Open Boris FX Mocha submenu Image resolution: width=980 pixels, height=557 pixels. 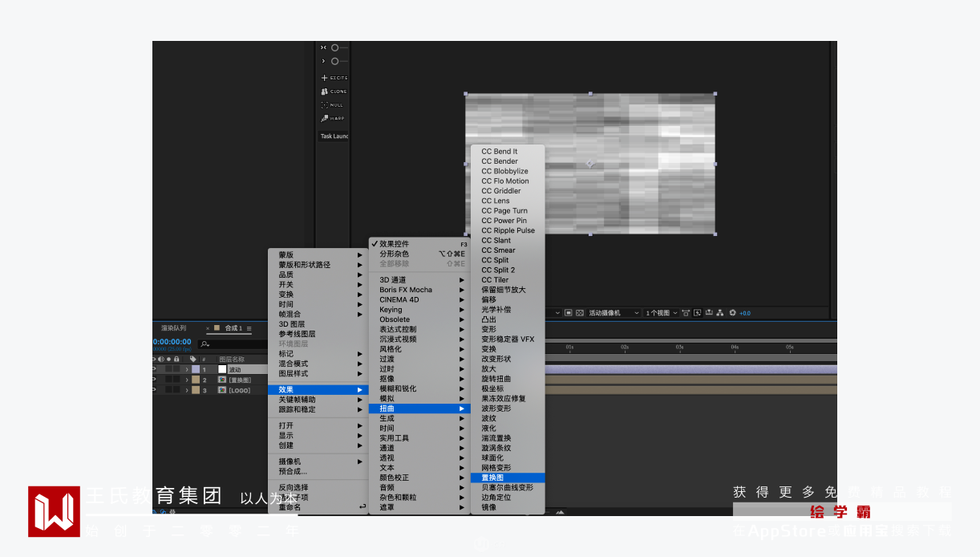point(419,290)
